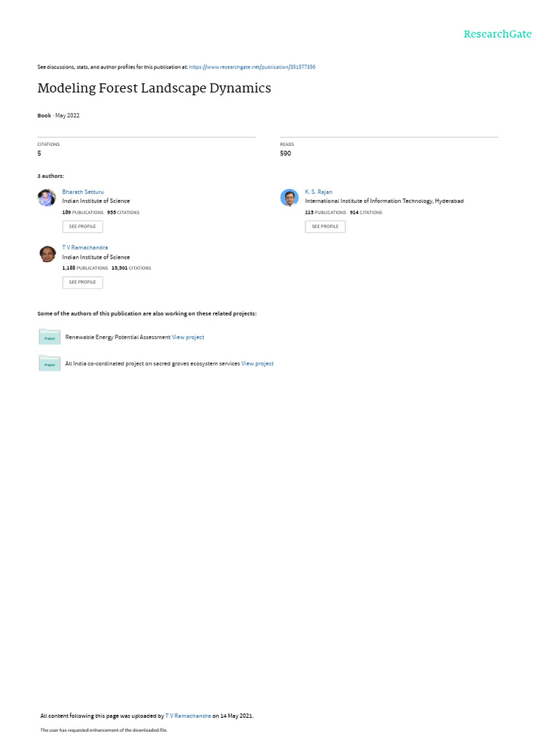Viewport: 560px width, 747px height.
Task: Open the researchgate.net publication URL
Action: coord(252,67)
